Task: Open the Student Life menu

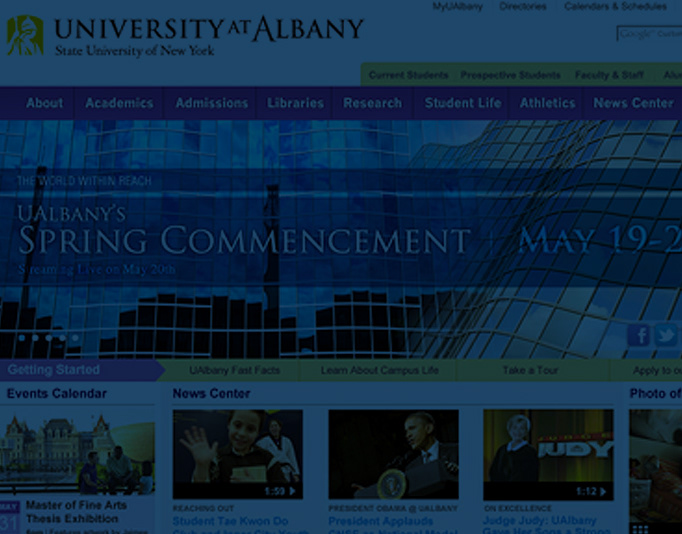Action: pyautogui.click(x=463, y=103)
